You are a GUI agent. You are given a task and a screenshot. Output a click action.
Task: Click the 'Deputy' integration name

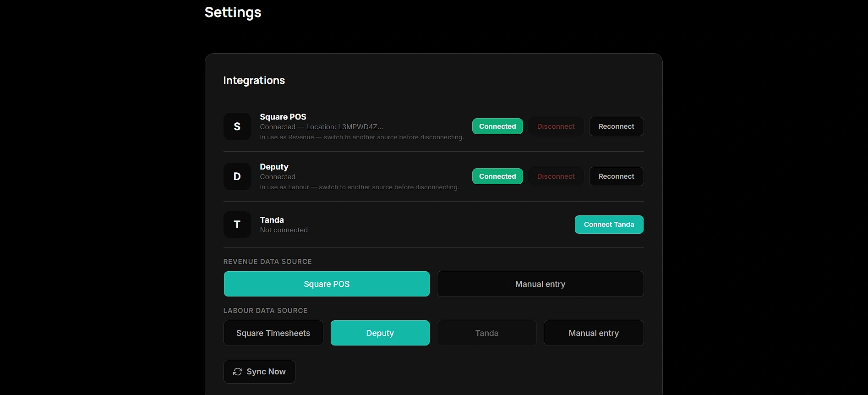[x=274, y=167]
